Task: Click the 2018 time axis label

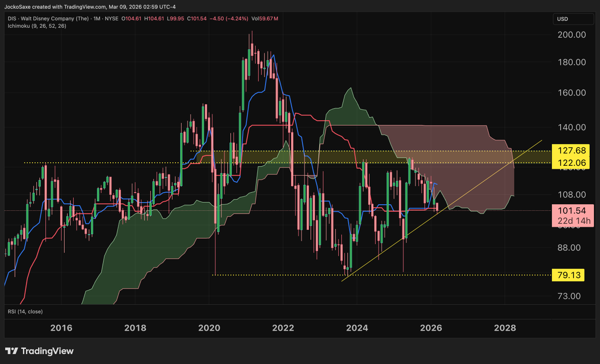Action: pos(135,328)
